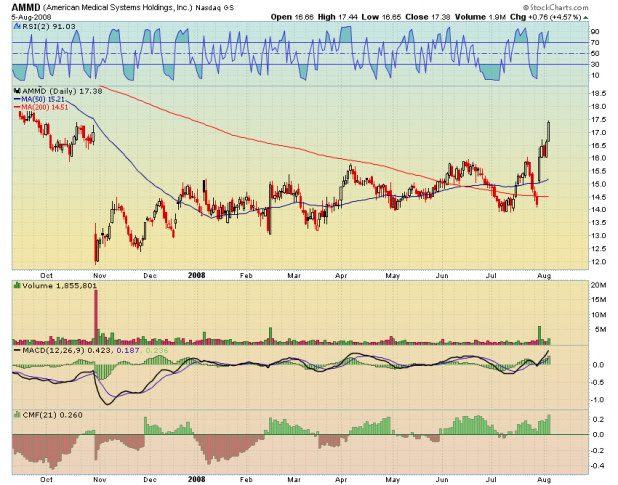Screen dimensions: 618x485
Task: Click the candlestick icon beside AMMD (Daily)
Action: tap(17, 91)
